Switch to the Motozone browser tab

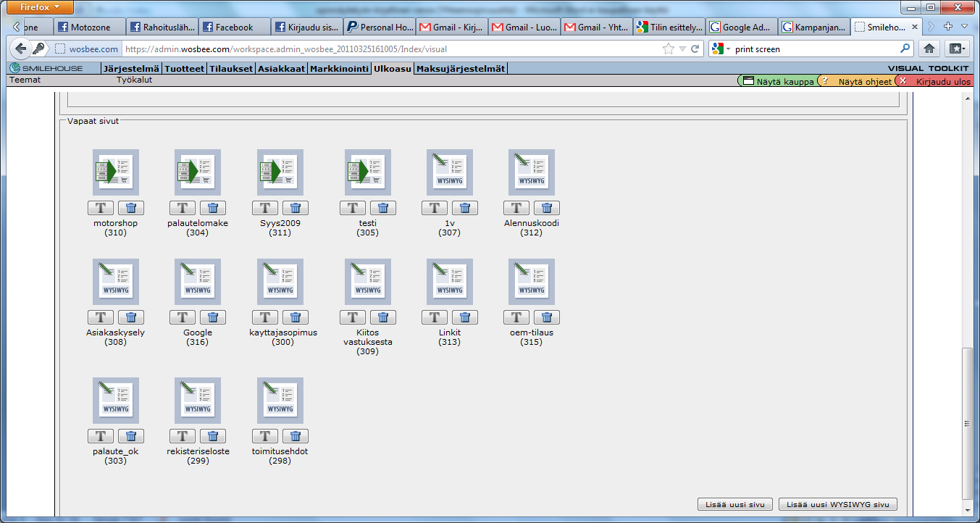pyautogui.click(x=90, y=27)
